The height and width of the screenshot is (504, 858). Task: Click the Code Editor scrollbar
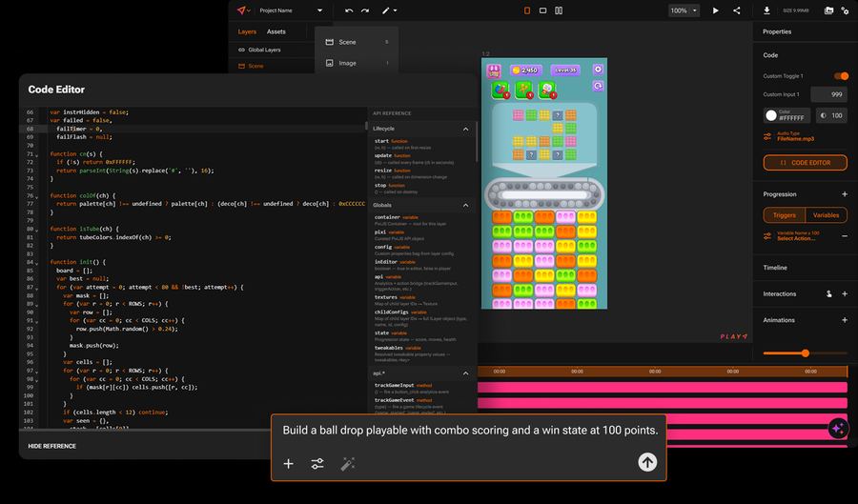366,125
